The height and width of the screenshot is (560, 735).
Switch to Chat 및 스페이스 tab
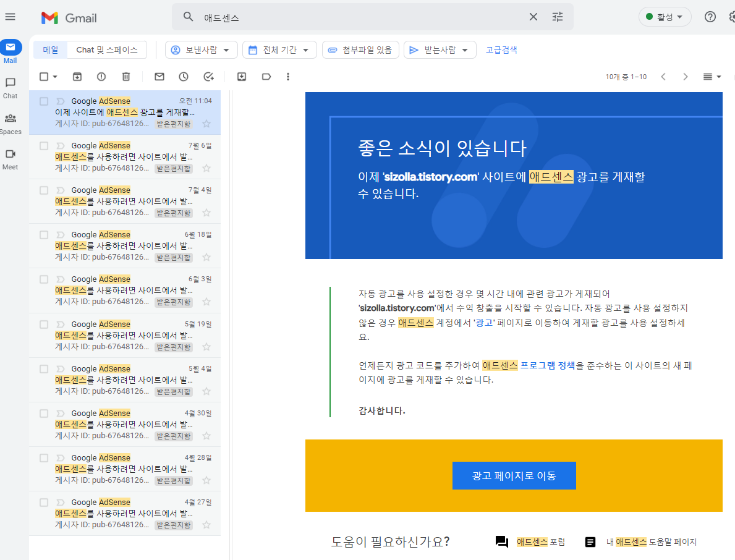click(107, 49)
